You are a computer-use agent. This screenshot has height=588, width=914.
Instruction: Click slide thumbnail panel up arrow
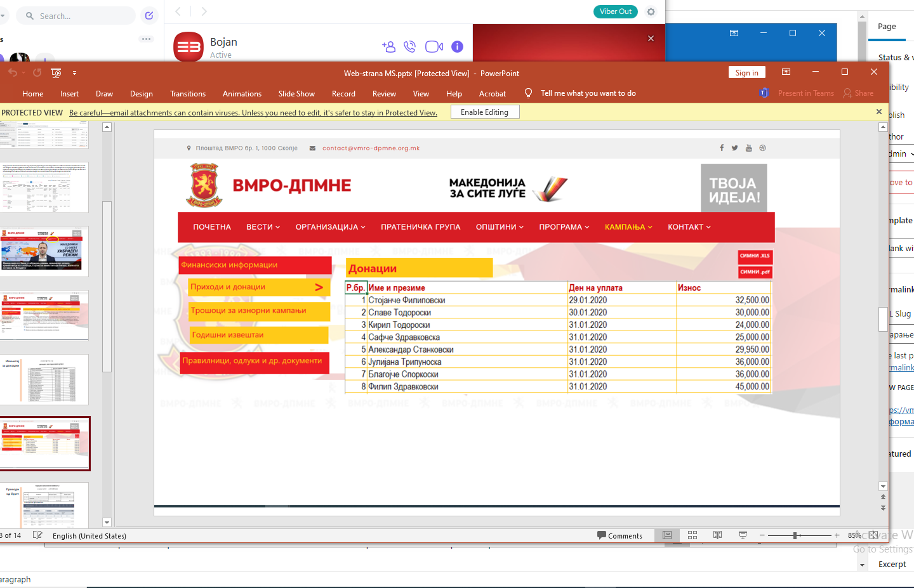(107, 127)
